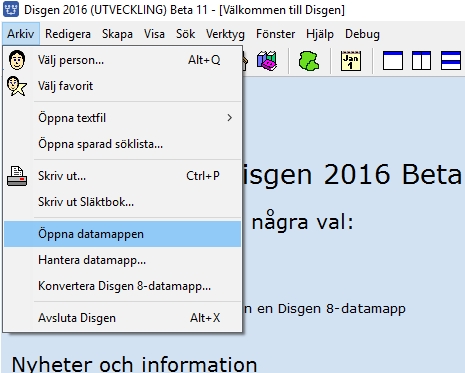Click the highlighted Öppna datamappen entry
The image size is (465, 373).
122,234
